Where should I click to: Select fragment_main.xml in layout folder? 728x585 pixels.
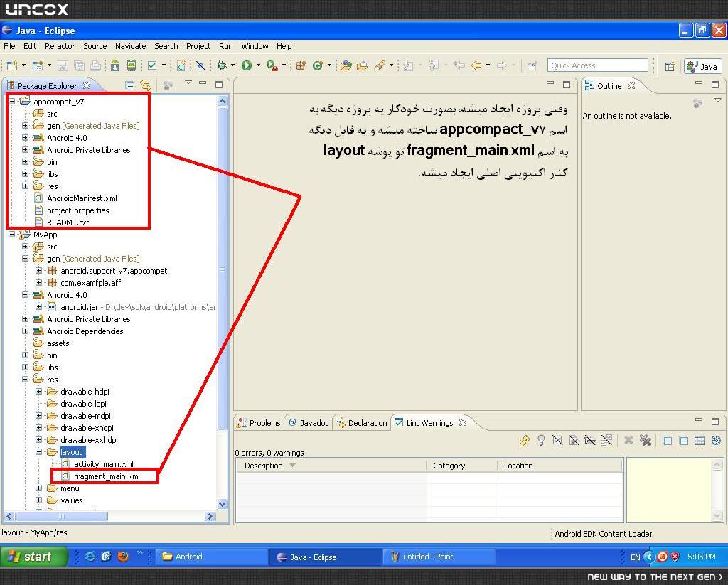pos(107,476)
